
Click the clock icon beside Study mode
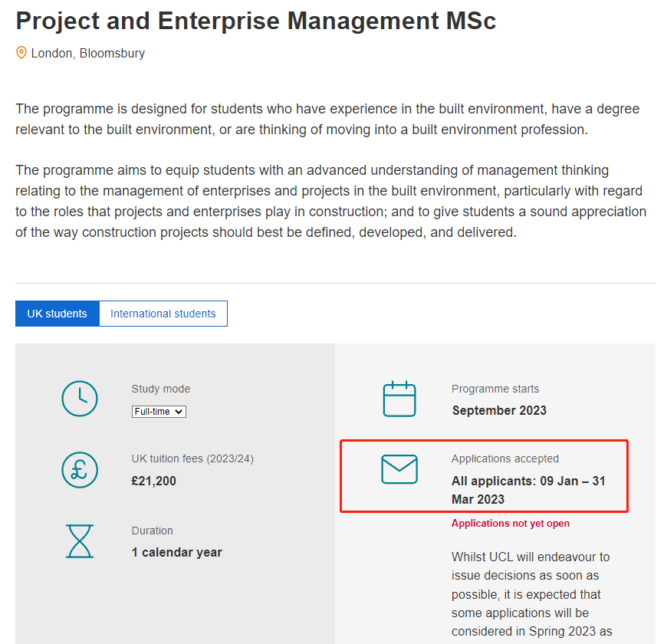80,399
